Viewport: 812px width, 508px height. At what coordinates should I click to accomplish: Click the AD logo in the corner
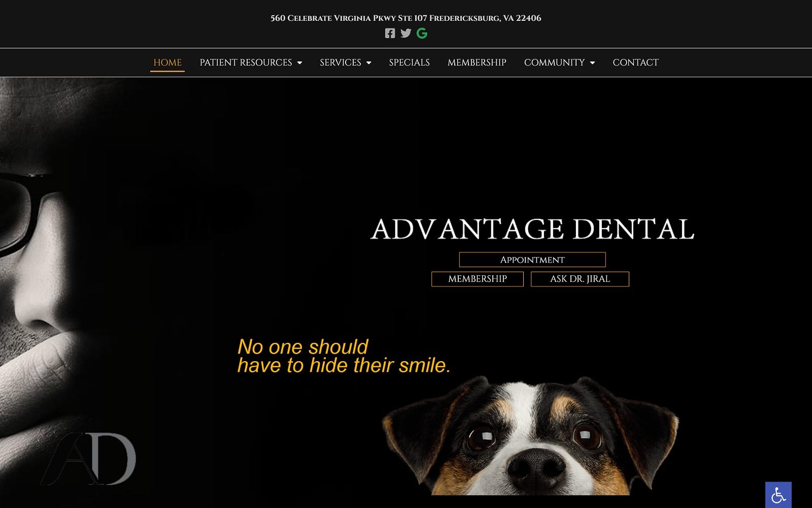(89, 459)
